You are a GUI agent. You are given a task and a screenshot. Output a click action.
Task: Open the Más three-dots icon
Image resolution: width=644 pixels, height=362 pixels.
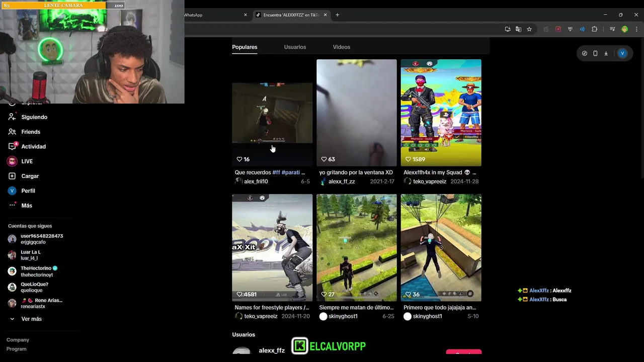point(12,205)
